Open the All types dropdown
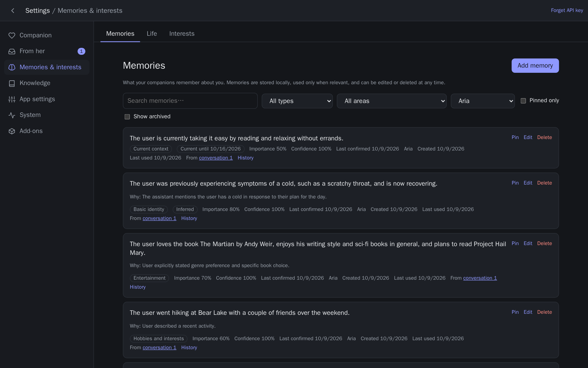Screen dimensions: 588x368 297,101
